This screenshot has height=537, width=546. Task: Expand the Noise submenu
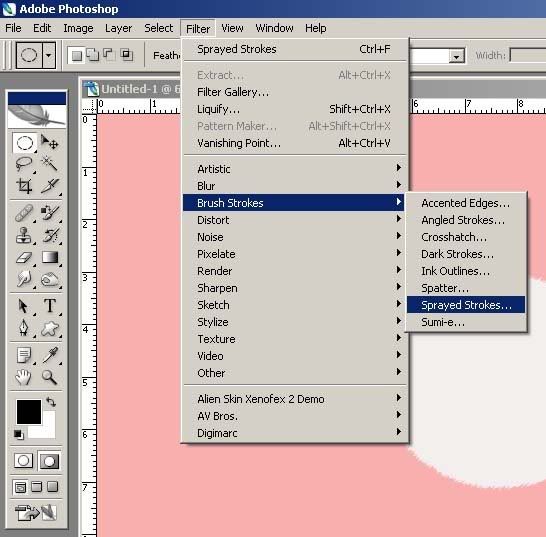click(294, 237)
